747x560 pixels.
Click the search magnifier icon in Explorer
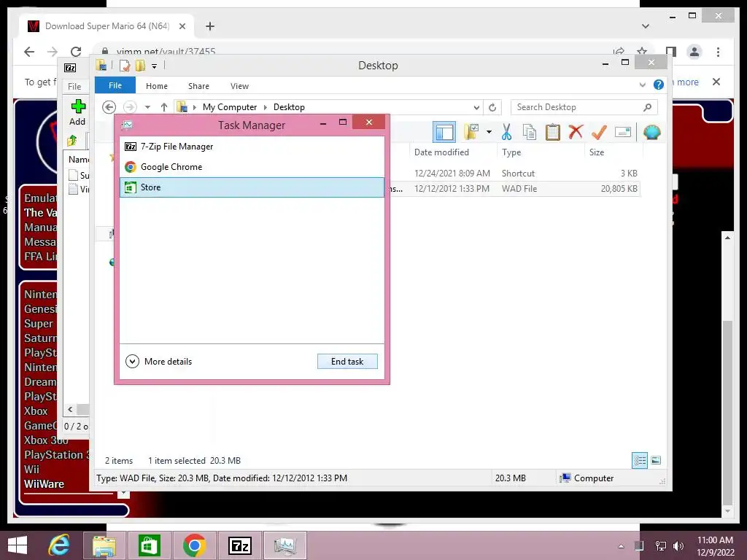click(x=648, y=107)
